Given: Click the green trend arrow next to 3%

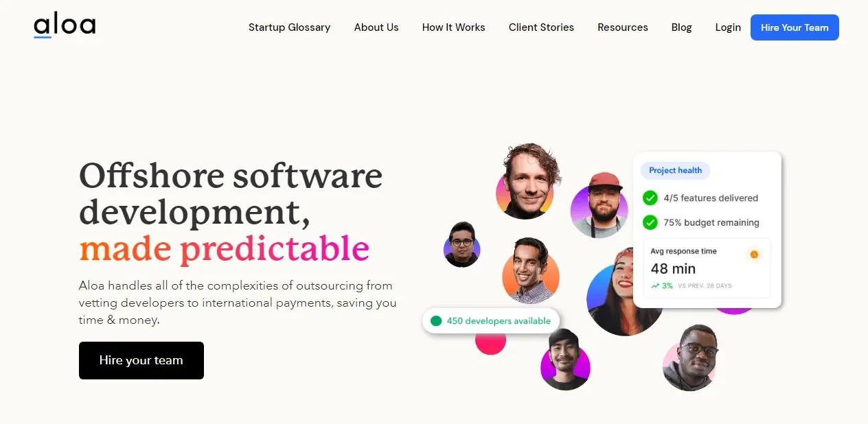Looking at the screenshot, I should coord(655,285).
